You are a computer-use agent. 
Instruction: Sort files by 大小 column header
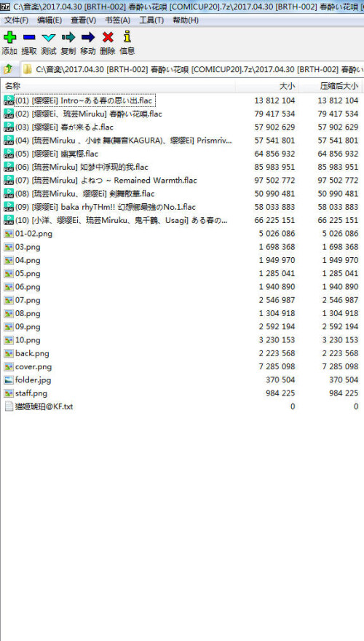coord(267,86)
